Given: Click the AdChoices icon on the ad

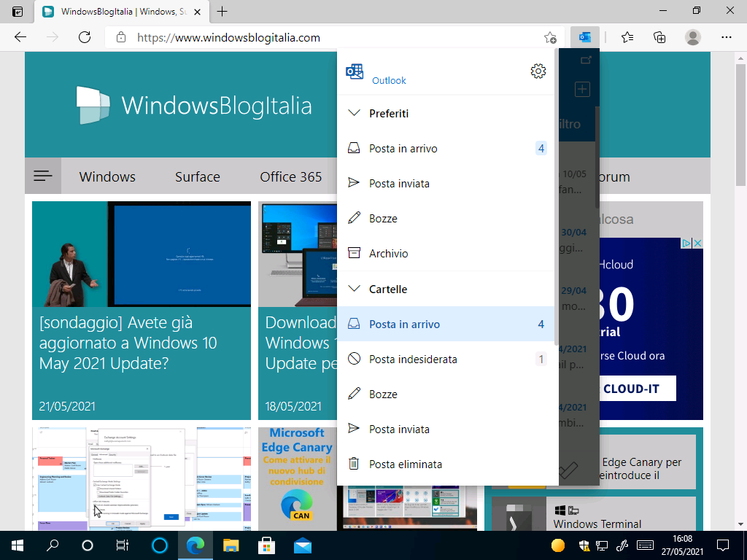Looking at the screenshot, I should point(686,244).
